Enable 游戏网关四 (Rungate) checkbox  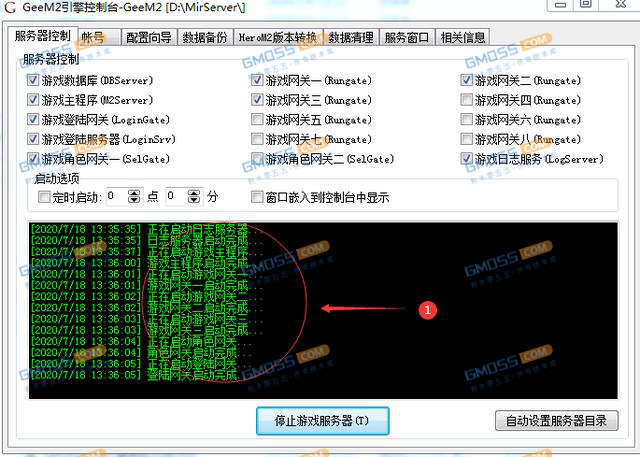(x=467, y=100)
